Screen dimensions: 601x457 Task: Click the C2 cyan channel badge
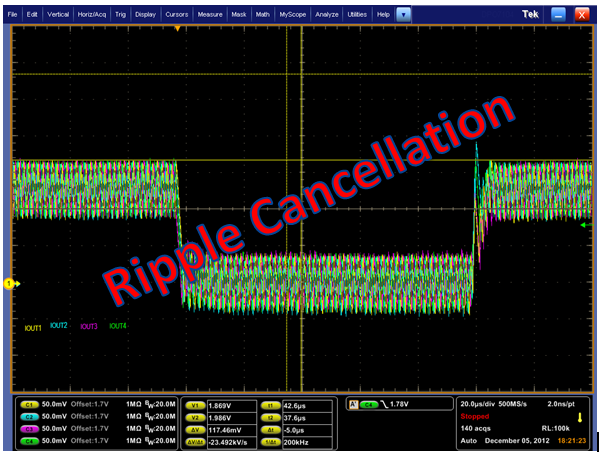31,414
